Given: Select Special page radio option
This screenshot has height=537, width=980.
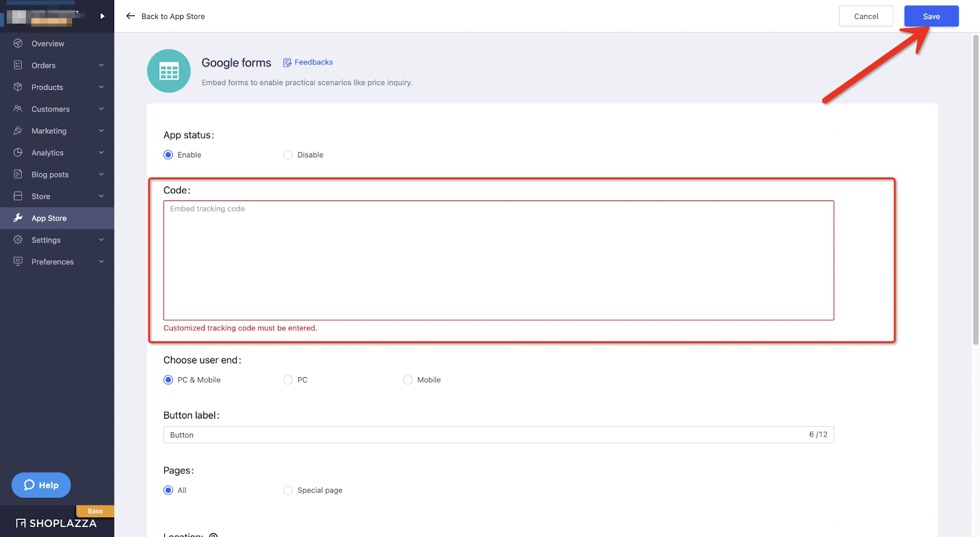Looking at the screenshot, I should click(x=288, y=490).
